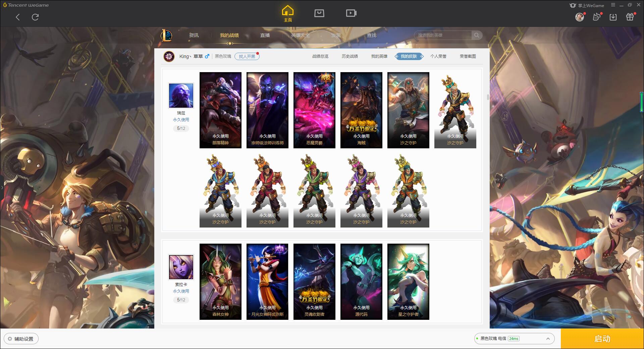Screen dimensions: 644x349
Task: Go back with the back arrow
Action: (18, 17)
